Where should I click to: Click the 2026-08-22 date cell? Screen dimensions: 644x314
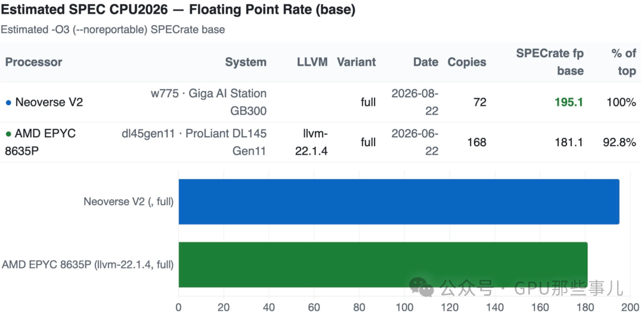point(415,102)
